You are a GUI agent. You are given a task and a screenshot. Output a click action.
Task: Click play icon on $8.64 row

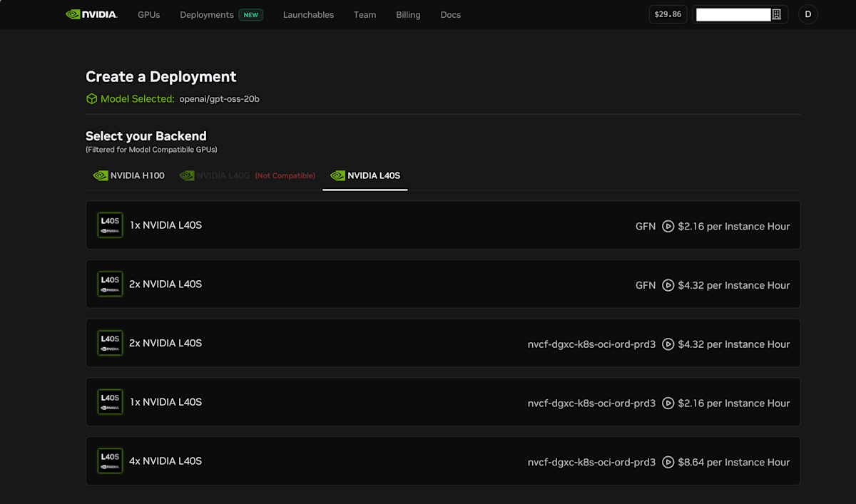668,462
